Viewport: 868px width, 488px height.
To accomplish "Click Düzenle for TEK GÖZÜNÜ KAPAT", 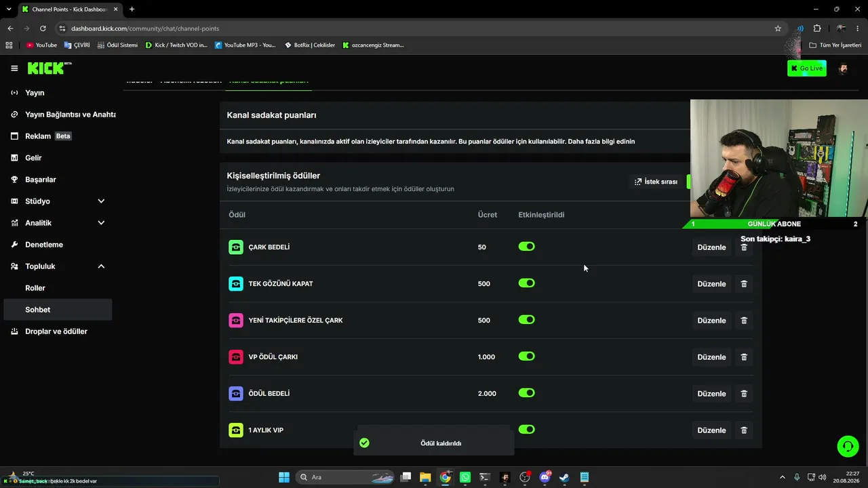I will 711,284.
